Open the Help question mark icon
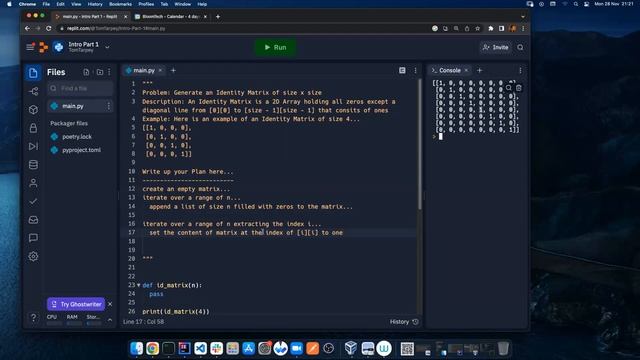Screen dimensions: 640x360 pos(33,317)
